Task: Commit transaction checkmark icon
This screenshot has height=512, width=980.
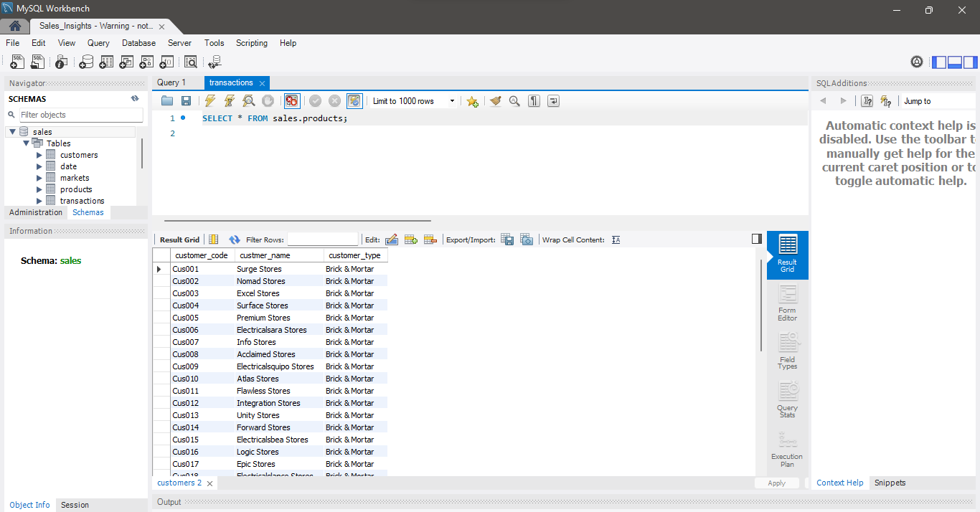Action: pyautogui.click(x=315, y=101)
